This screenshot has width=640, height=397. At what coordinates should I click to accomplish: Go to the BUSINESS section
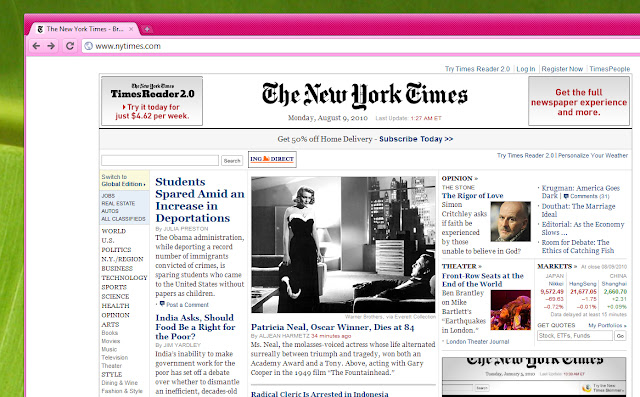tap(117, 268)
